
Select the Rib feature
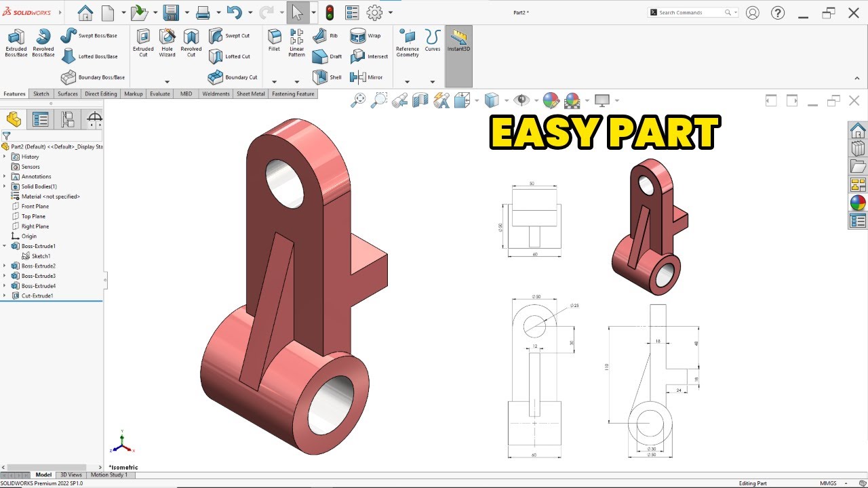pos(325,36)
